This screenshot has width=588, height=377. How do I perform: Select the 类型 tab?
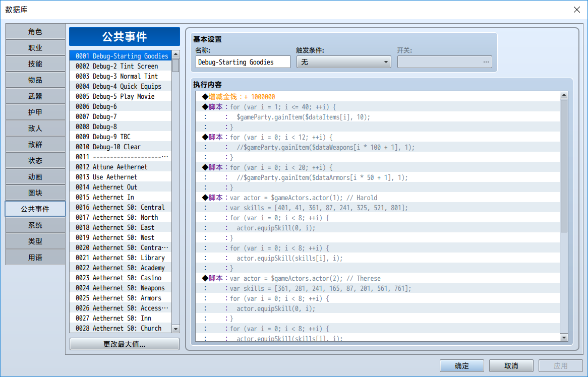[35, 241]
